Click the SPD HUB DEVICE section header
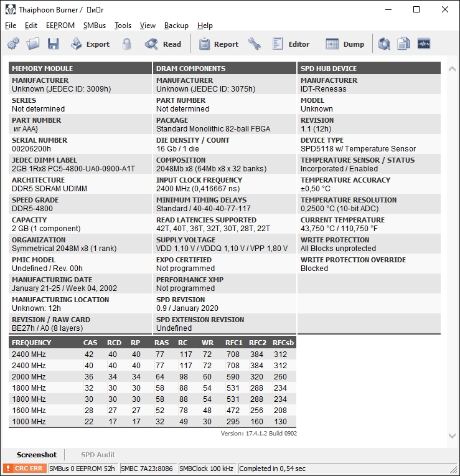This screenshot has width=460, height=476. (x=369, y=69)
